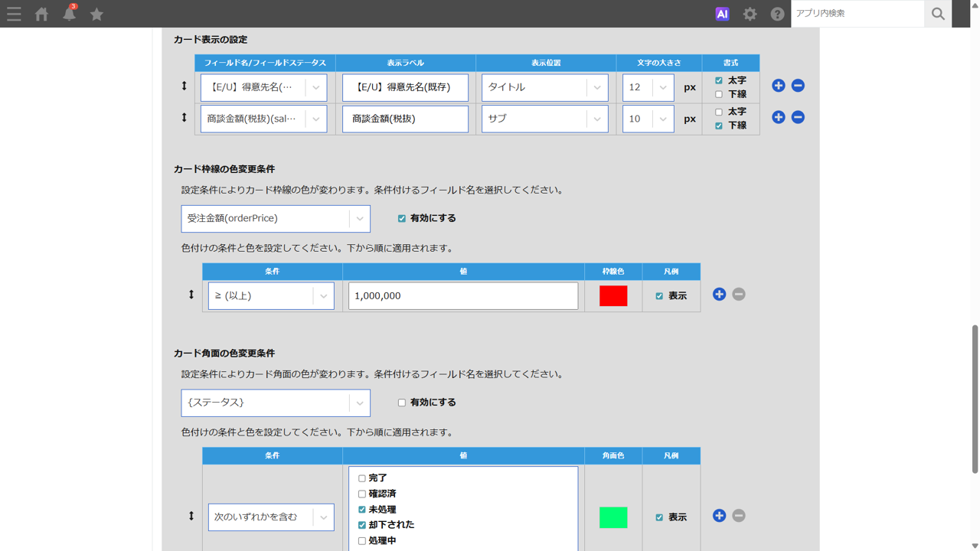This screenshot has height=551, width=980.
Task: Open ≥ (以上) condition dropdown
Action: 271,296
